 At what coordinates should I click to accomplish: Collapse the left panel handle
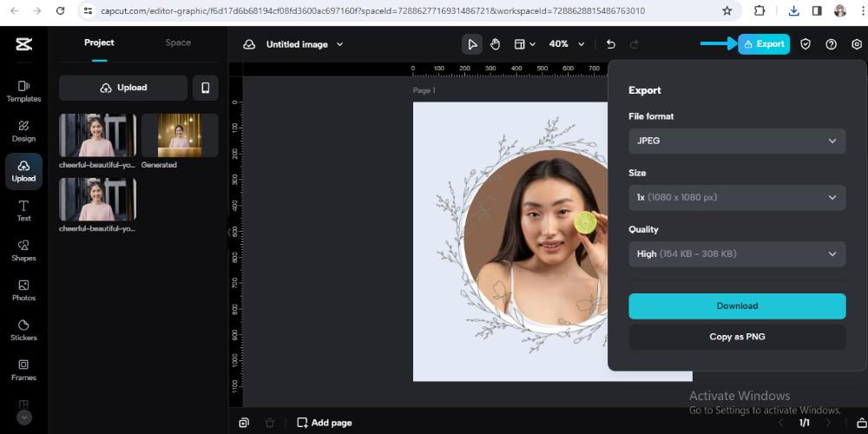tap(229, 233)
